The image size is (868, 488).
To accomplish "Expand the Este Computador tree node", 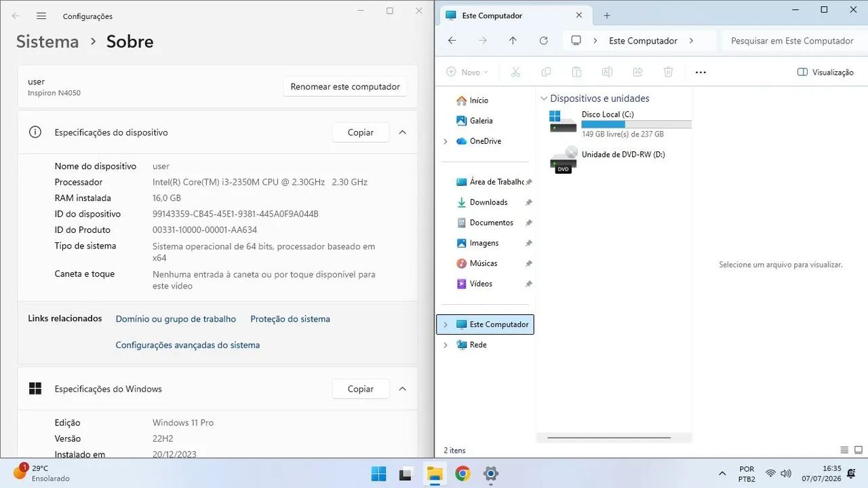I will point(446,324).
